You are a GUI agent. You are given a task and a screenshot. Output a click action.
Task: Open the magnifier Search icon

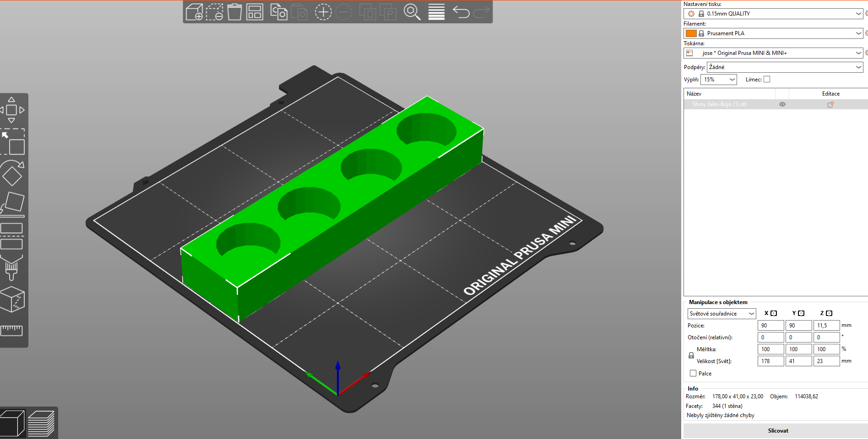coord(412,12)
